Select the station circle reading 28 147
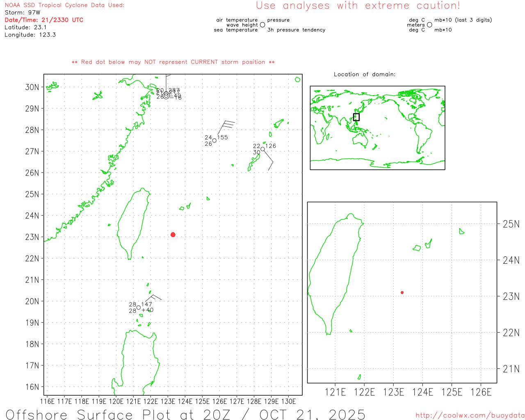 139,308
